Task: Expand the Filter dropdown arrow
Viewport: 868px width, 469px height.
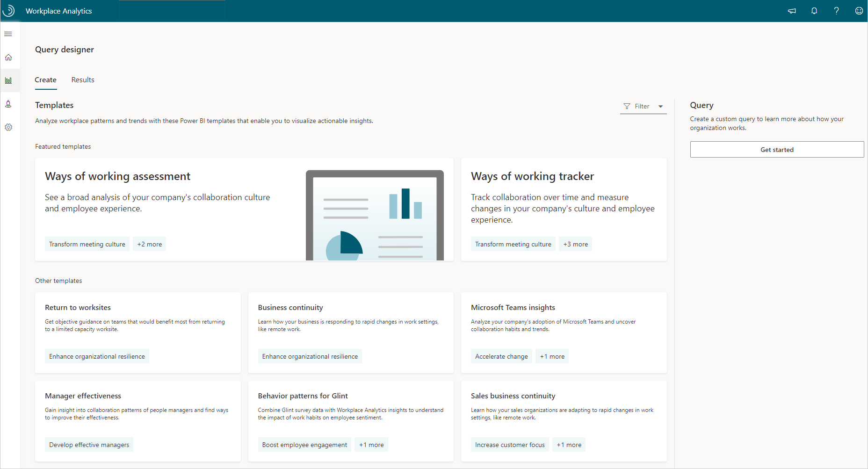Action: pos(661,107)
